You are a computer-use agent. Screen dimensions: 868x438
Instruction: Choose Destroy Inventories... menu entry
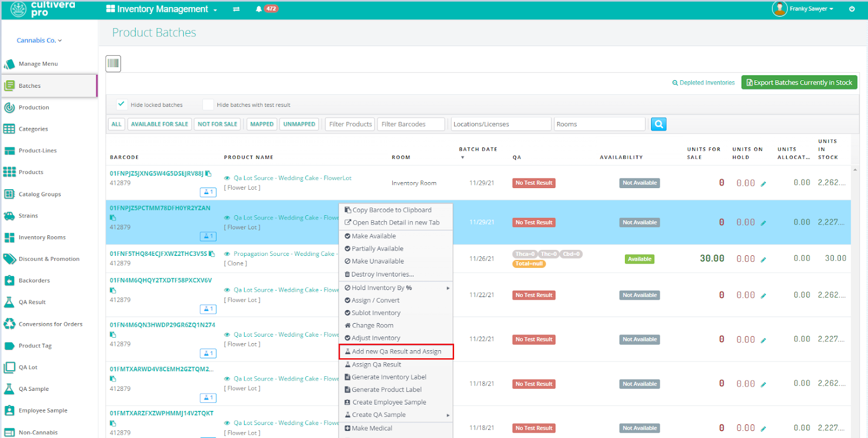pos(396,274)
